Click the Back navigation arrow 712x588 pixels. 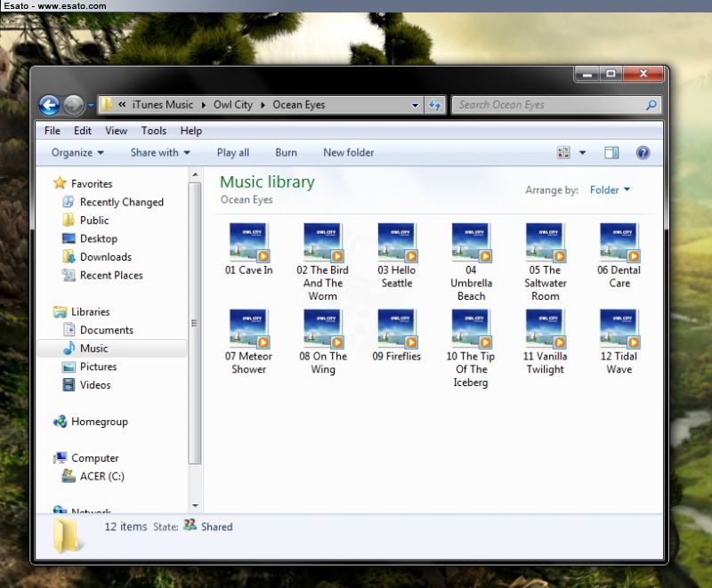click(49, 105)
